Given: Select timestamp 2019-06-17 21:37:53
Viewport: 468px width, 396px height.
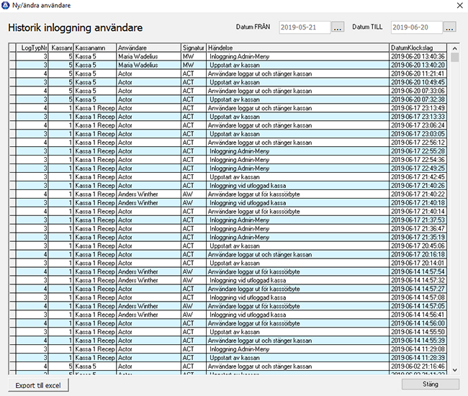Looking at the screenshot, I should tap(418, 220).
